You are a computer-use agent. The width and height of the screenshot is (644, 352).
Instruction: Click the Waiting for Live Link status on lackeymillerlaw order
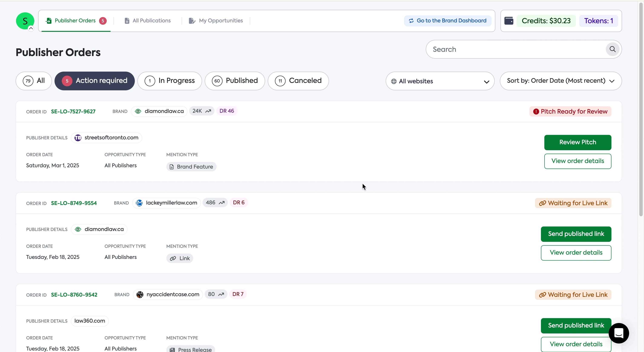pyautogui.click(x=573, y=203)
